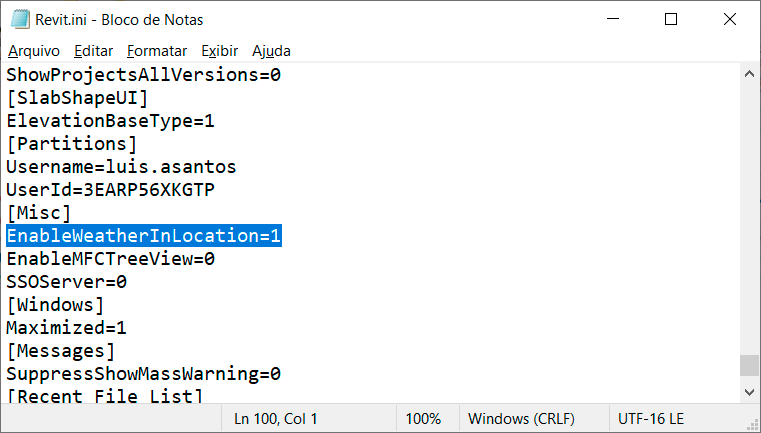Open the Exibir menu
Screen dimensions: 761x433
(x=219, y=50)
